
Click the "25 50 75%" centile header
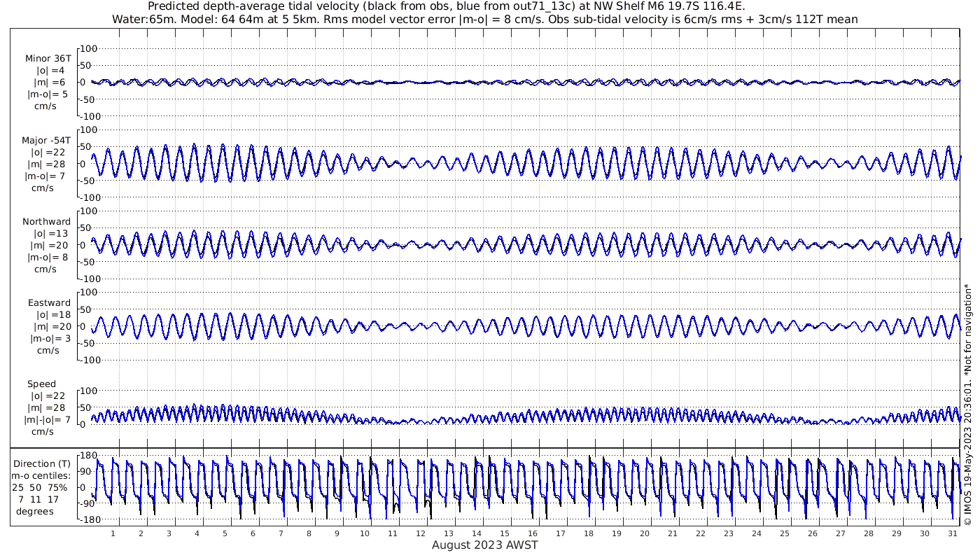pos(39,487)
